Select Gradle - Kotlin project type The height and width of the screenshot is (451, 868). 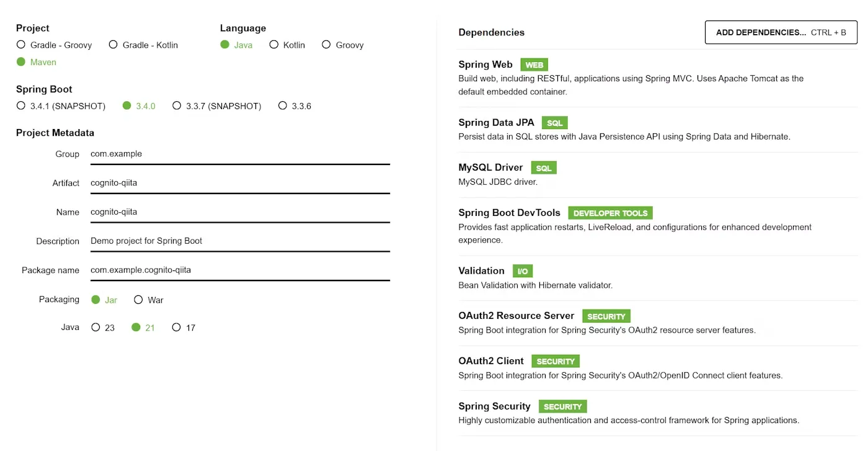click(x=113, y=45)
